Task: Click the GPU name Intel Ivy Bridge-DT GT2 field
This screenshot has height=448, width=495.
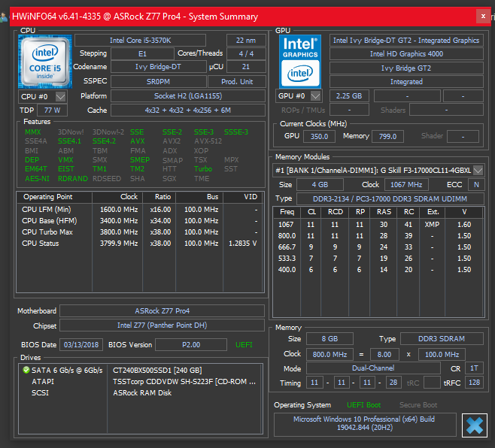Action: click(406, 41)
